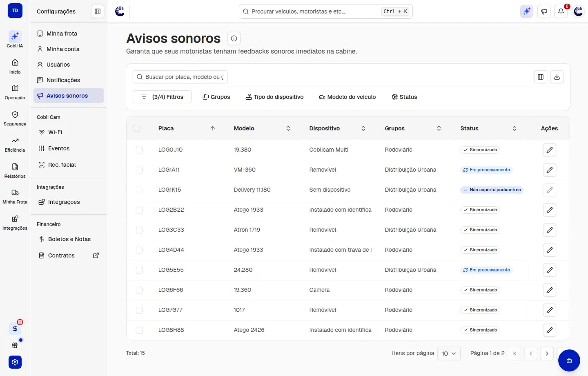Viewport: 588px width, 376px height.
Task: Open the Grupos filter dropdown
Action: [x=216, y=97]
